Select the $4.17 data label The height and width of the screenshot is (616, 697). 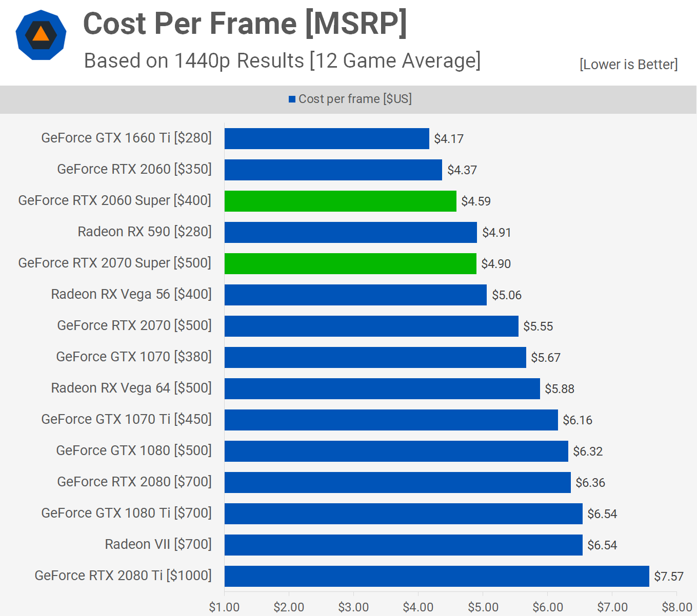(449, 139)
